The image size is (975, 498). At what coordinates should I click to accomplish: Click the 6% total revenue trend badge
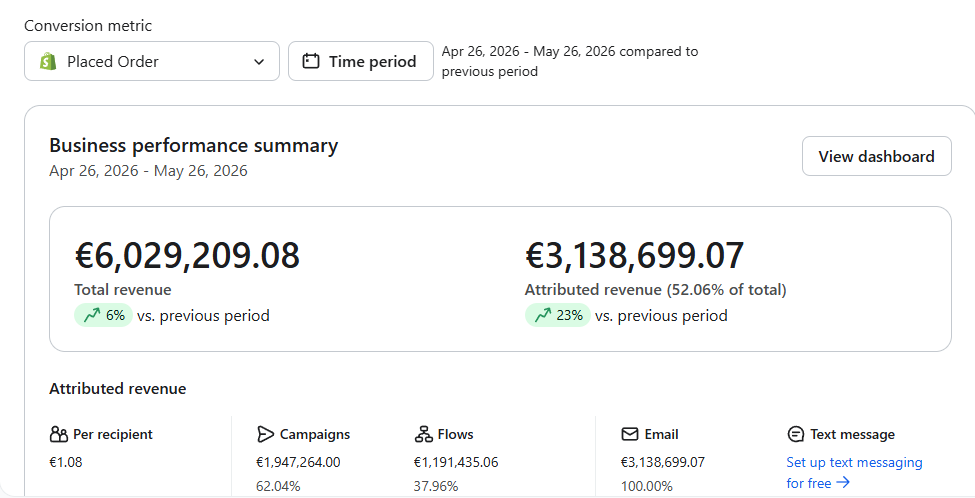click(103, 315)
